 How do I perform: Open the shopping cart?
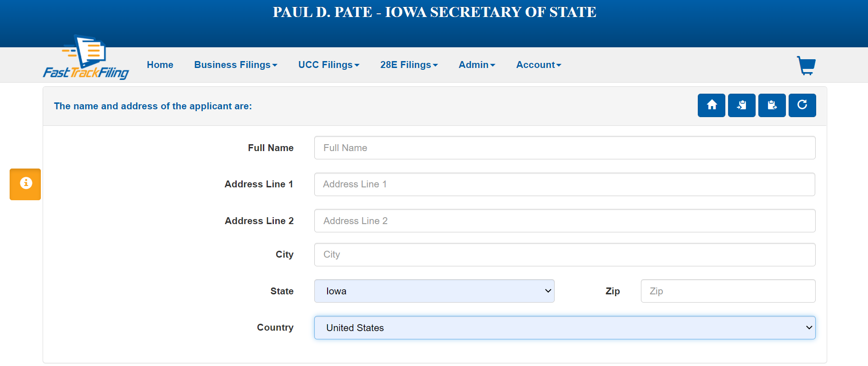[806, 65]
